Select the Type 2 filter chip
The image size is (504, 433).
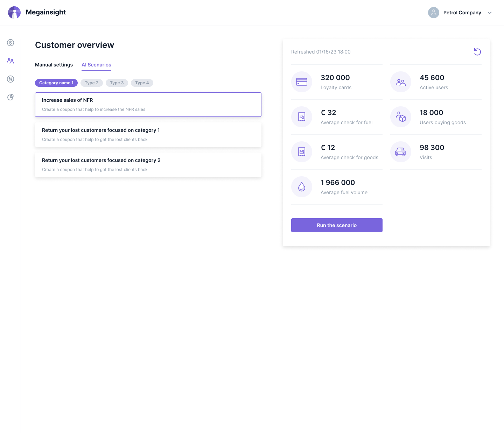92,83
